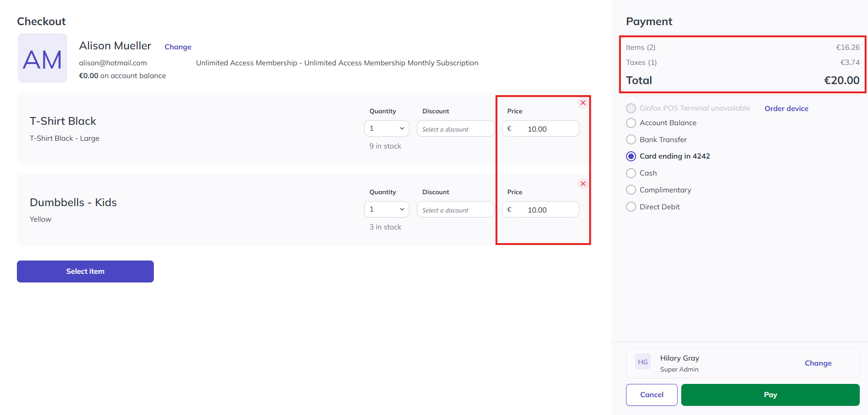Open discount selector for T-Shirt Black
The height and width of the screenshot is (415, 868).
[455, 128]
